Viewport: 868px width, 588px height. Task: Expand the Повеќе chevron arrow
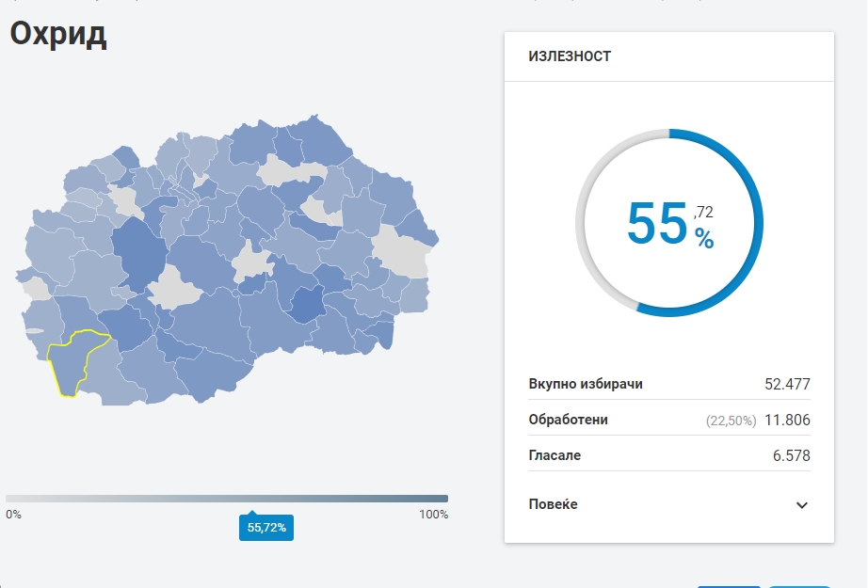[x=801, y=505]
